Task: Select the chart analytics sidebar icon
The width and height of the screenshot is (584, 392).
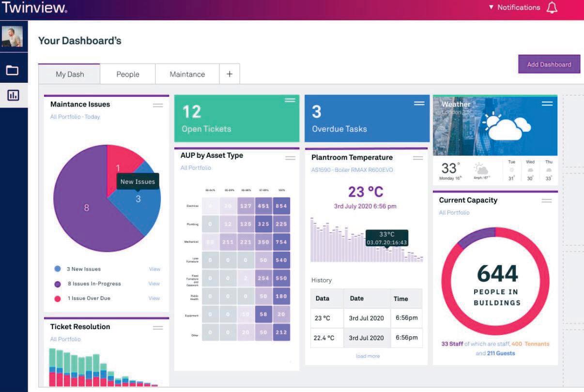Action: [13, 95]
